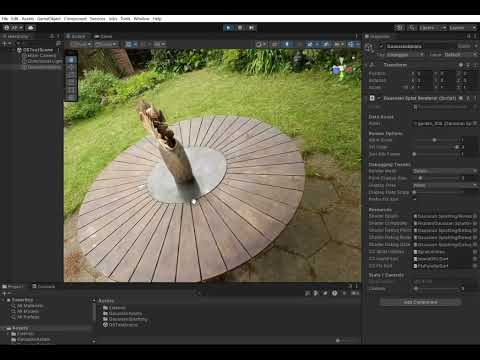Image resolution: width=480 pixels, height=360 pixels.
Task: Click the Asset object field
Action: click(x=446, y=124)
